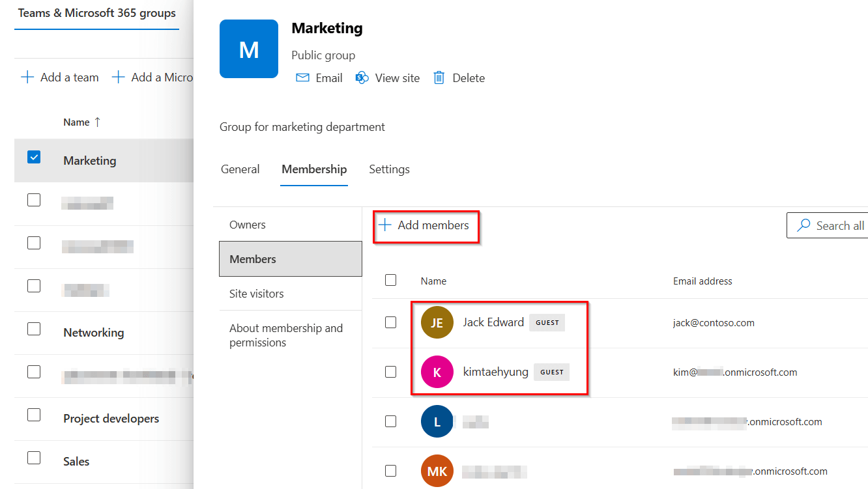Image resolution: width=868 pixels, height=489 pixels.
Task: Sort groups by Name column header
Action: tap(76, 122)
